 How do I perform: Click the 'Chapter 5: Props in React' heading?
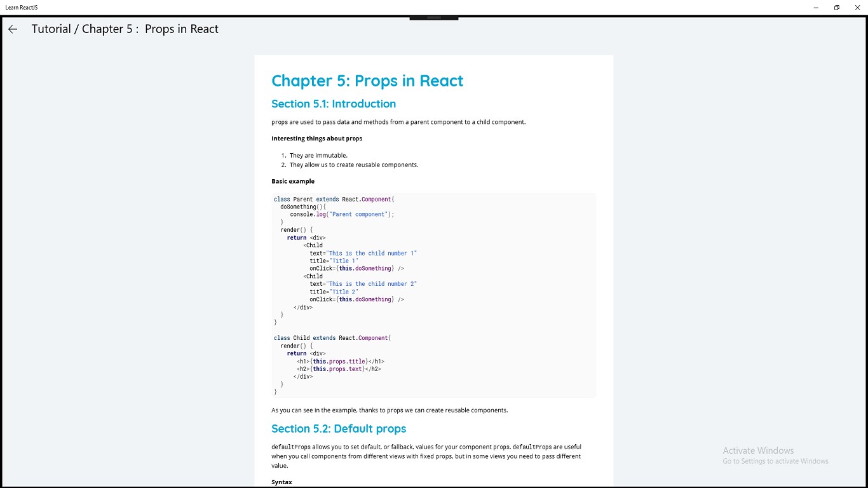[x=367, y=81]
